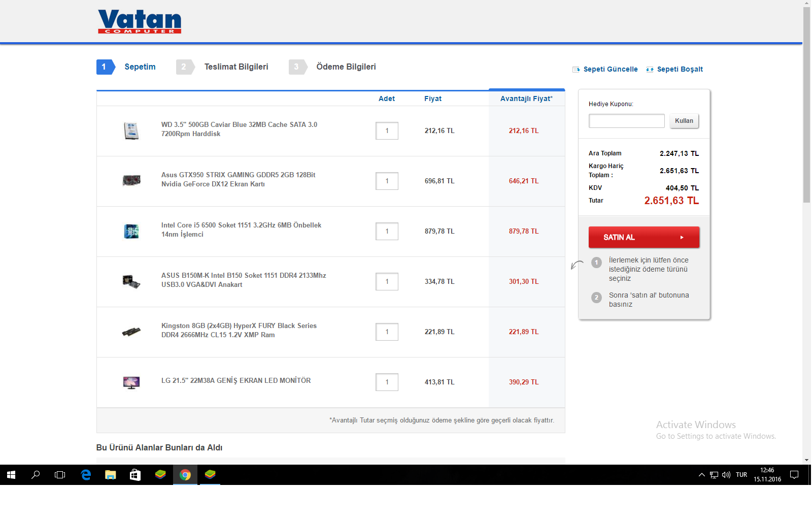
Task: Open the volume tray icon
Action: 726,475
